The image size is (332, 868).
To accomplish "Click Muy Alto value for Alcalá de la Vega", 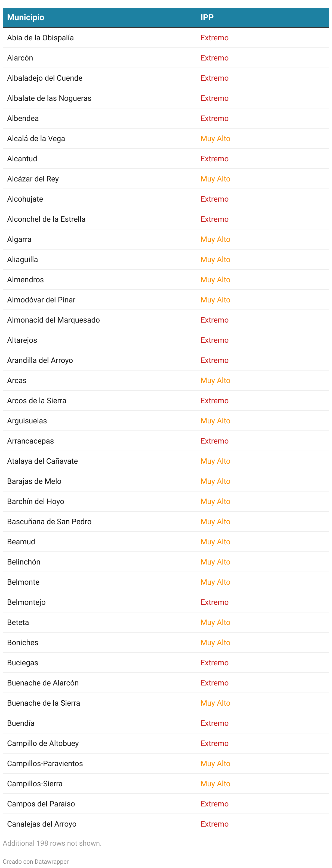I will [215, 138].
